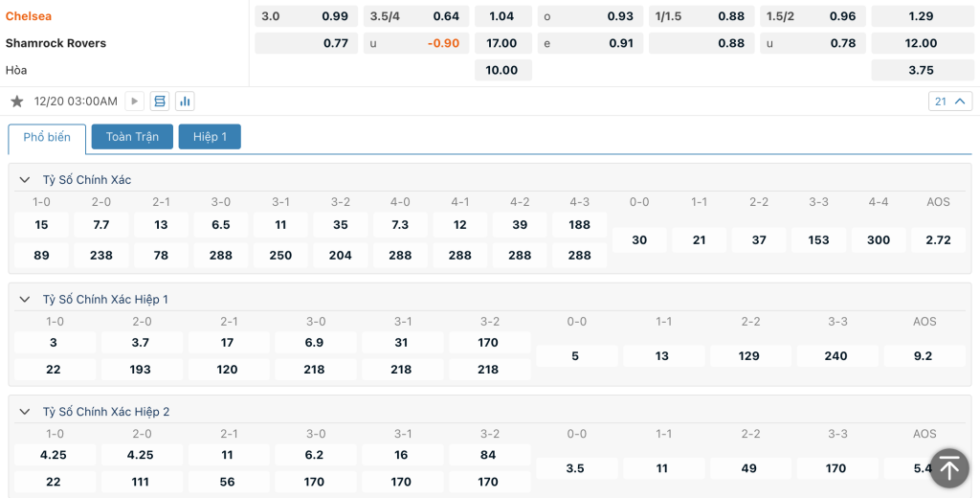Switch to the Phổ biến tab
The height and width of the screenshot is (498, 980).
coord(47,138)
